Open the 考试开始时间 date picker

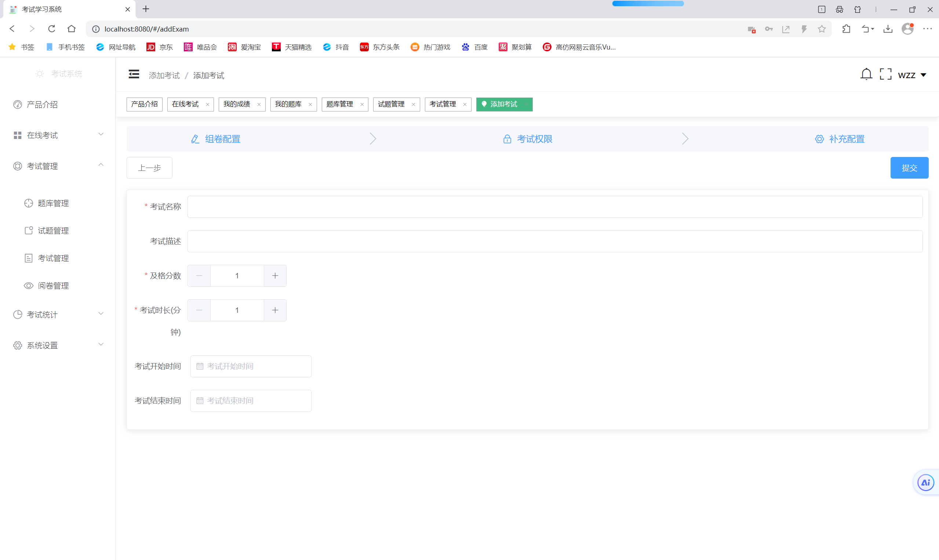click(x=251, y=366)
